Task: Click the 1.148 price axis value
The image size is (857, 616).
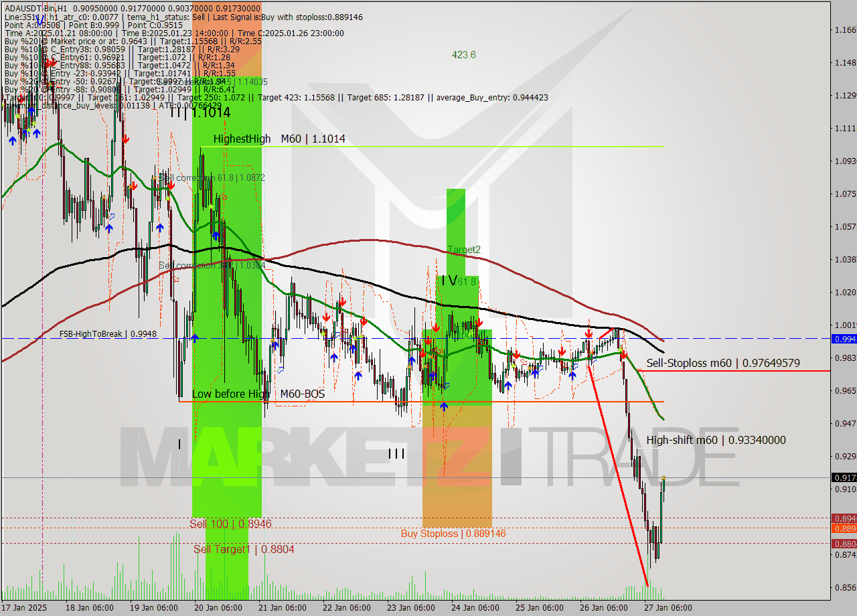Action: pos(845,62)
